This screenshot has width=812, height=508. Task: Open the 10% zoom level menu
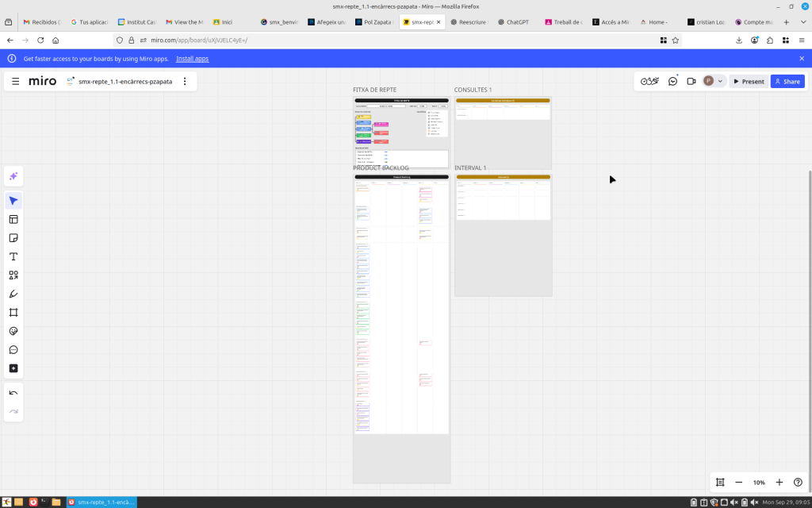(759, 483)
